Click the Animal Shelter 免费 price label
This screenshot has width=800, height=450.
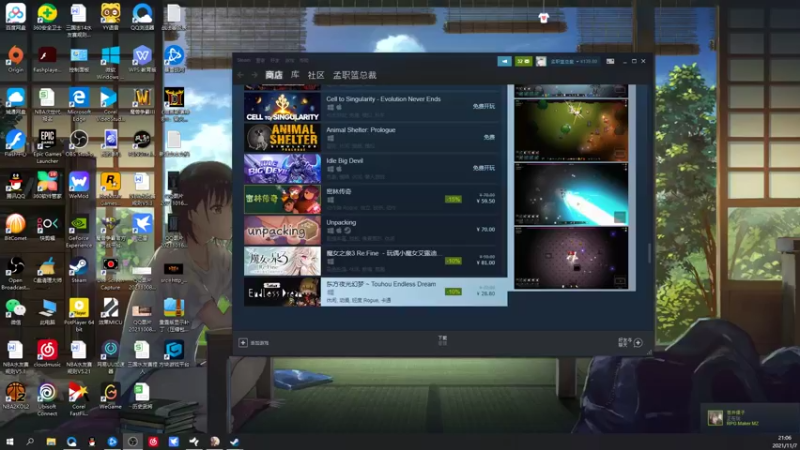489,137
